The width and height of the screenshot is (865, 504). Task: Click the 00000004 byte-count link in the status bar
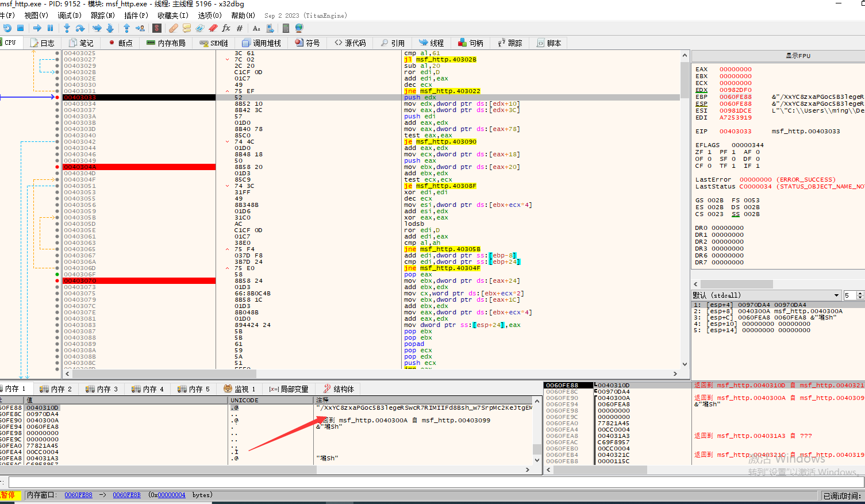[x=171, y=495]
